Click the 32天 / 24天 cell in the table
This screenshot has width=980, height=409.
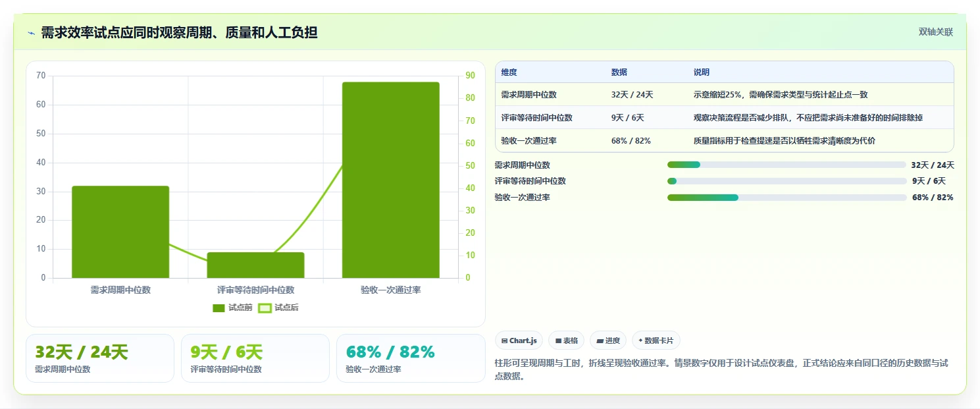pyautogui.click(x=632, y=95)
